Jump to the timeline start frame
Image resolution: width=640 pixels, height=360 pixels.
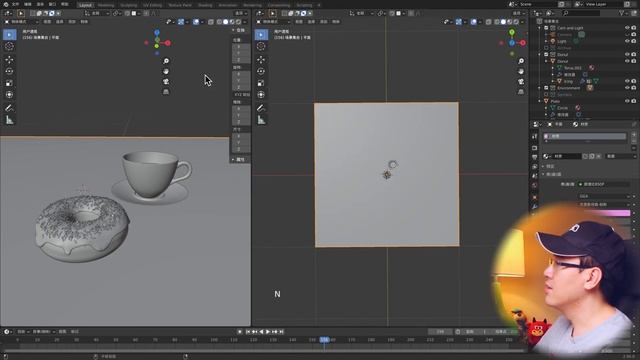tap(248, 332)
